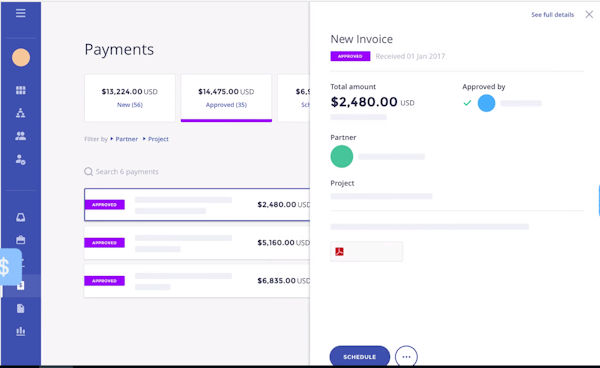Open the grid dashboard icon
Viewport: 600px width, 368px height.
(x=21, y=90)
